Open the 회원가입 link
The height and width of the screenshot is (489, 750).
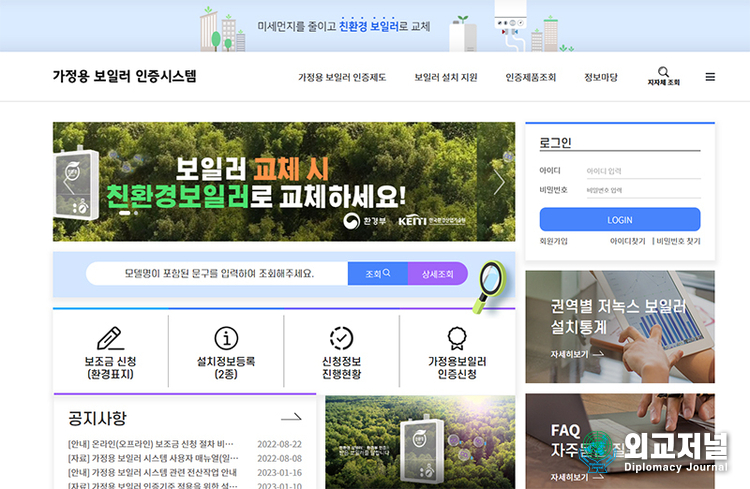[553, 241]
